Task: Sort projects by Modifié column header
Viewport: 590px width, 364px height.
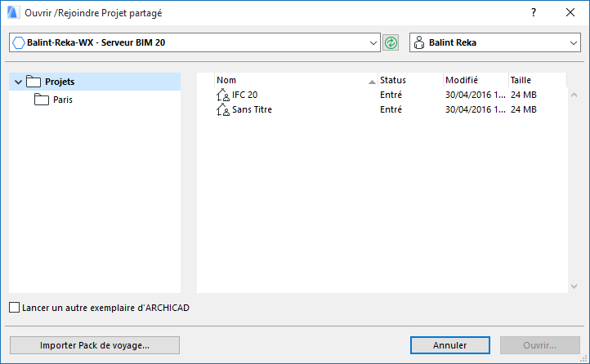Action: [x=474, y=80]
